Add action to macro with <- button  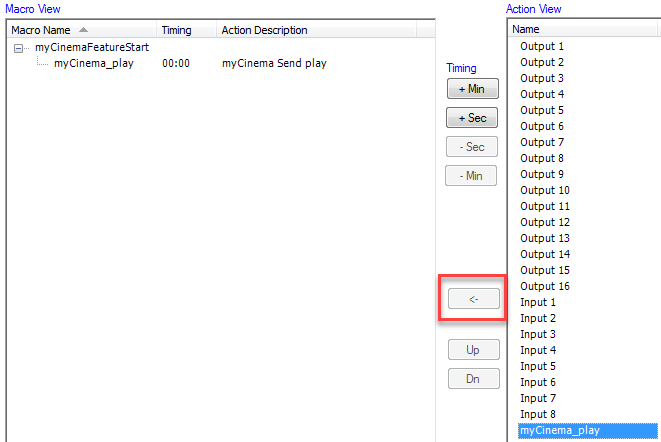pyautogui.click(x=474, y=299)
